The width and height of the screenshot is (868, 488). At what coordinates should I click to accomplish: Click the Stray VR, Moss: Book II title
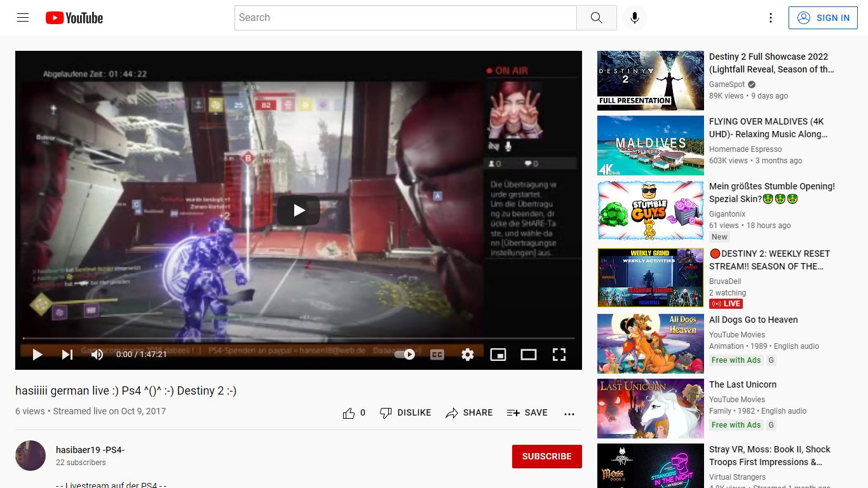coord(770,456)
